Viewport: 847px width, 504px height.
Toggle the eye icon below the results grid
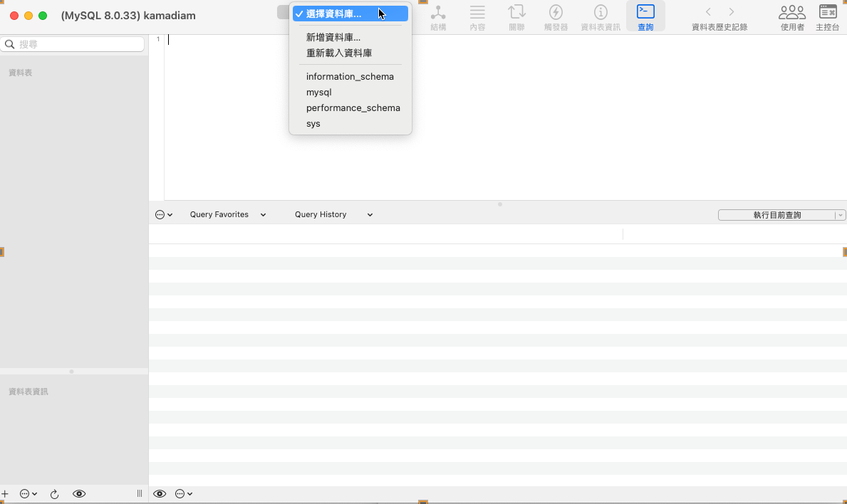pos(160,494)
